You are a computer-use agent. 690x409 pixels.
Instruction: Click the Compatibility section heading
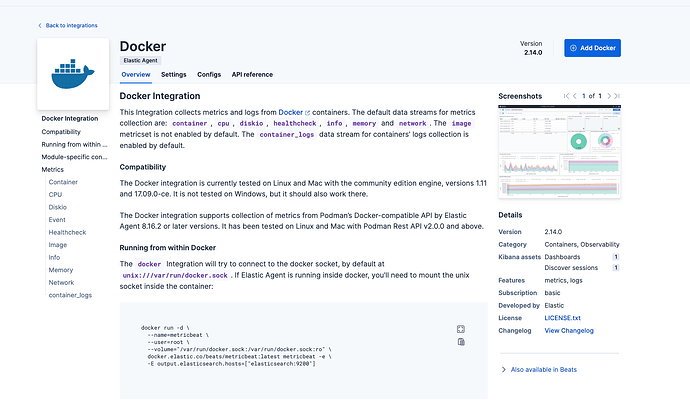[x=143, y=167]
